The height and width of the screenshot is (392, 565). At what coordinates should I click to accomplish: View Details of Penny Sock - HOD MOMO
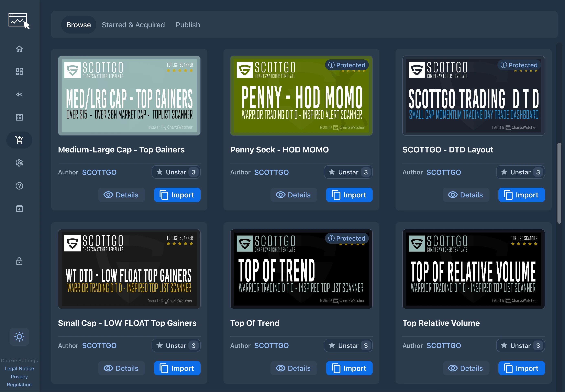point(294,195)
